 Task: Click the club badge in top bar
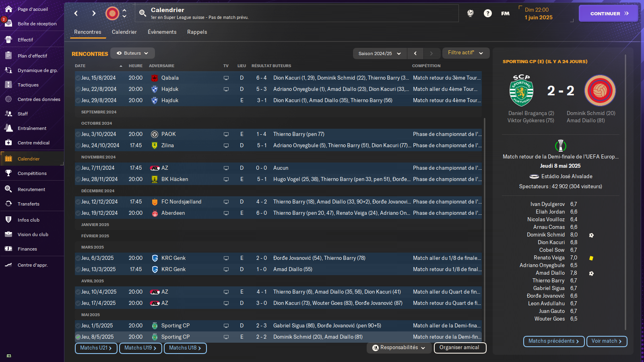112,13
